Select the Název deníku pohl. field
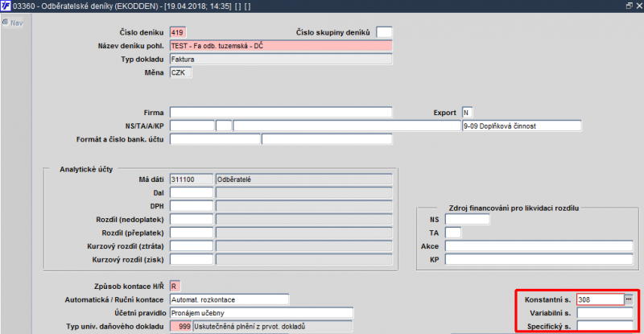Image resolution: width=644 pixels, height=334 pixels. pyautogui.click(x=281, y=46)
